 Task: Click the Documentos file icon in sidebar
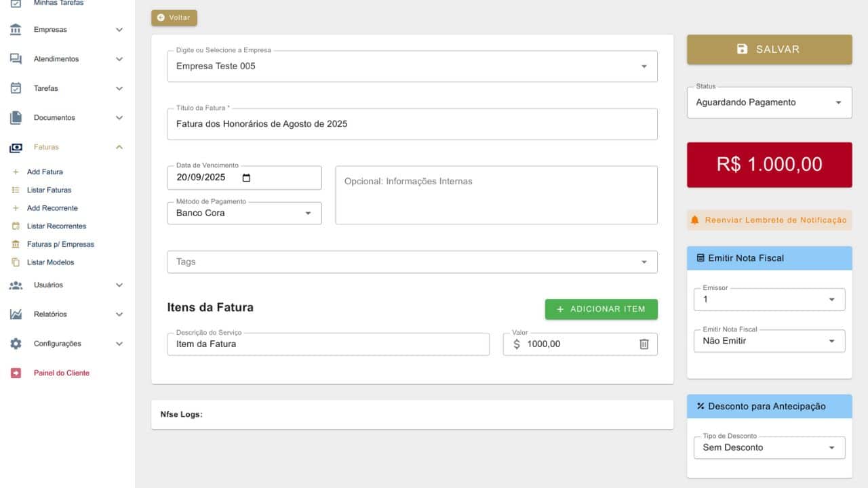pos(16,118)
